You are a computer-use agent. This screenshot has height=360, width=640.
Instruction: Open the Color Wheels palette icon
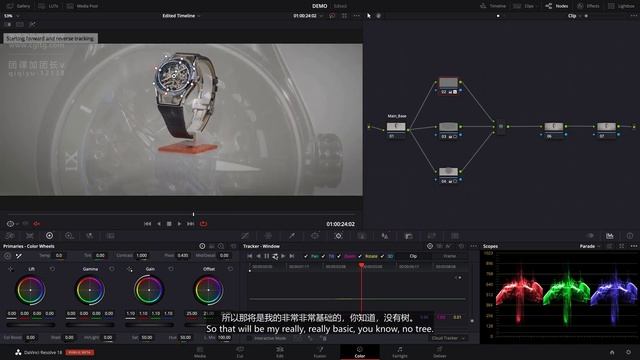[49, 236]
